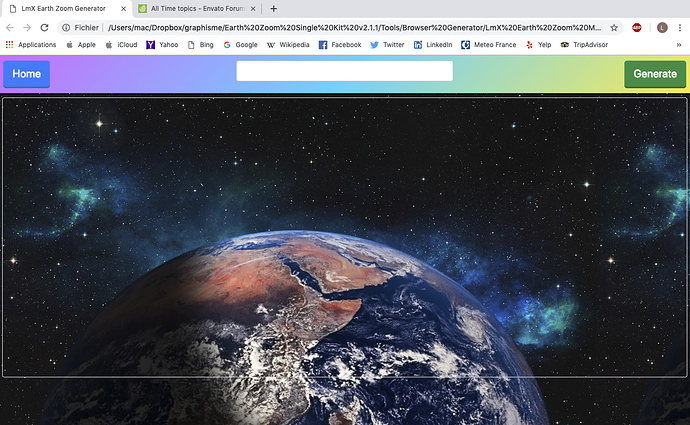Click the green Generate button

pyautogui.click(x=655, y=74)
